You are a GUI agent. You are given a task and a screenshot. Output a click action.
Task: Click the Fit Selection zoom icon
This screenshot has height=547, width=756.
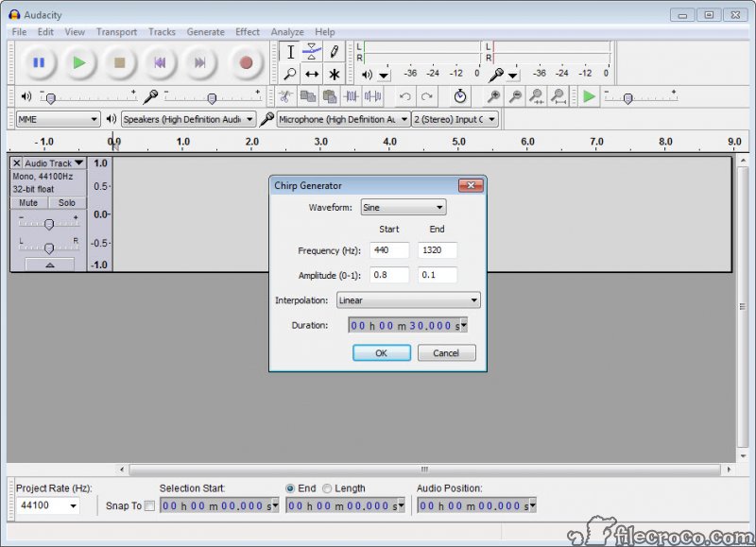(x=536, y=97)
